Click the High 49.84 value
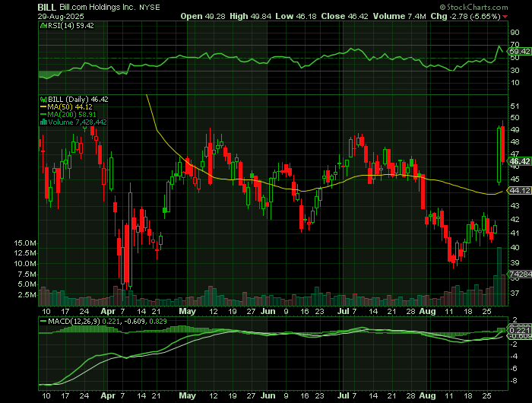The height and width of the screenshot is (403, 532). 250,16
